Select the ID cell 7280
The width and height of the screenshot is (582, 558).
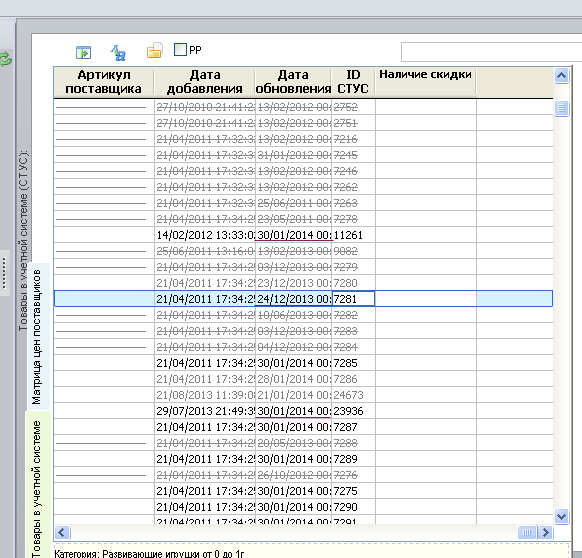353,283
